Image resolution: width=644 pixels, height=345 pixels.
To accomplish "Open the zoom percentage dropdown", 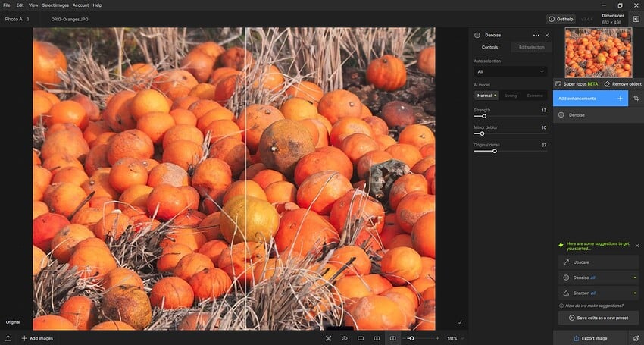I will click(455, 338).
